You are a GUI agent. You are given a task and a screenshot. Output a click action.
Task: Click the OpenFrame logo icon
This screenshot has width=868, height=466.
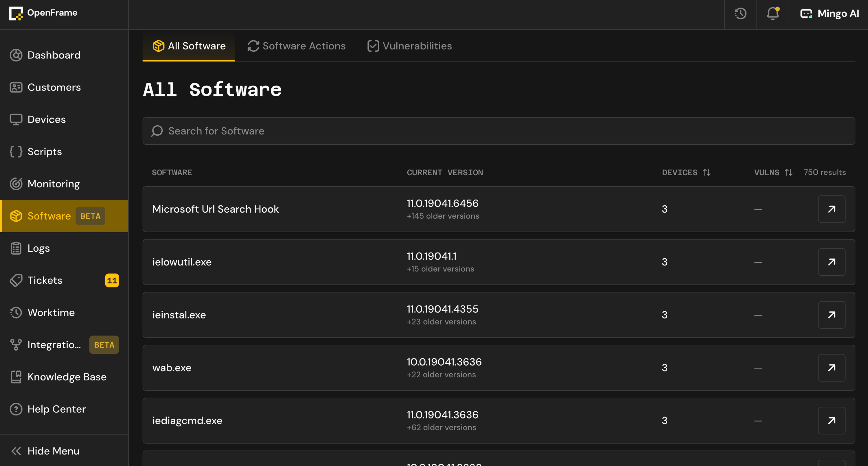tap(16, 13)
